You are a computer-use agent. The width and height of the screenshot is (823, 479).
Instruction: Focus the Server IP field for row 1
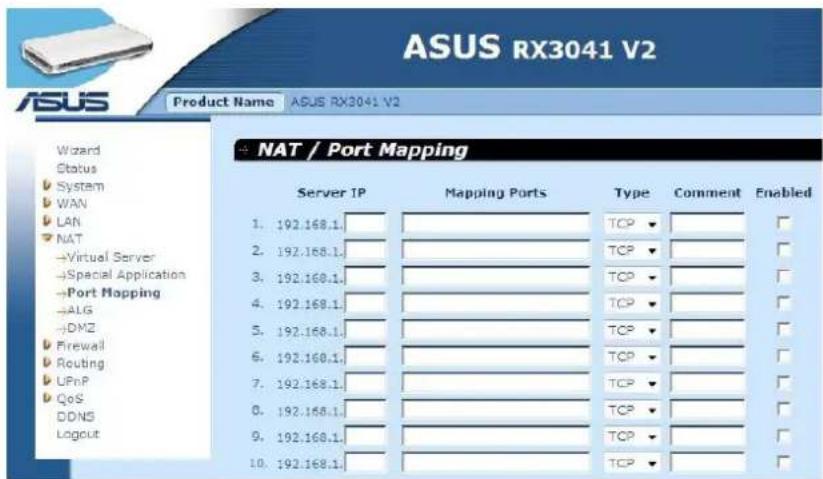[x=365, y=224]
